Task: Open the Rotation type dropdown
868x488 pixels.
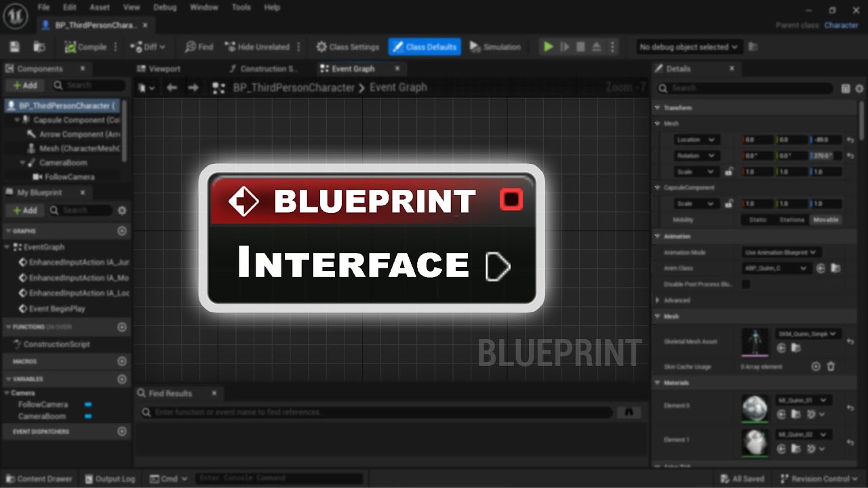Action: coord(696,155)
